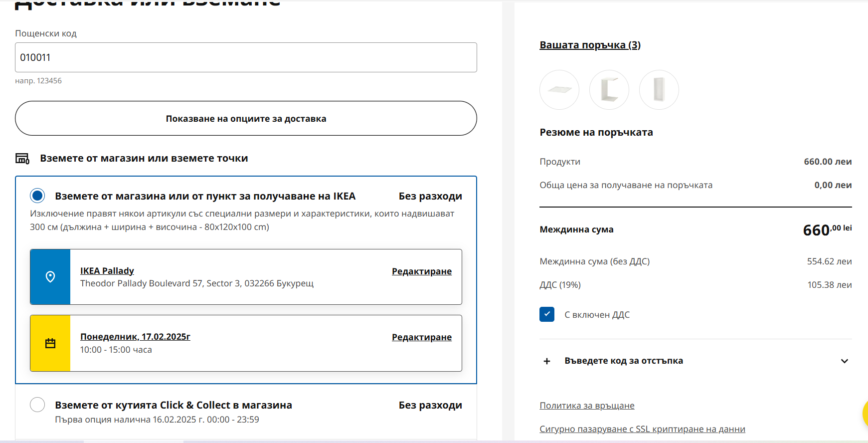Viewport: 868px width, 443px height.
Task: Click the store pickup icon beside the heading
Action: 22,159
